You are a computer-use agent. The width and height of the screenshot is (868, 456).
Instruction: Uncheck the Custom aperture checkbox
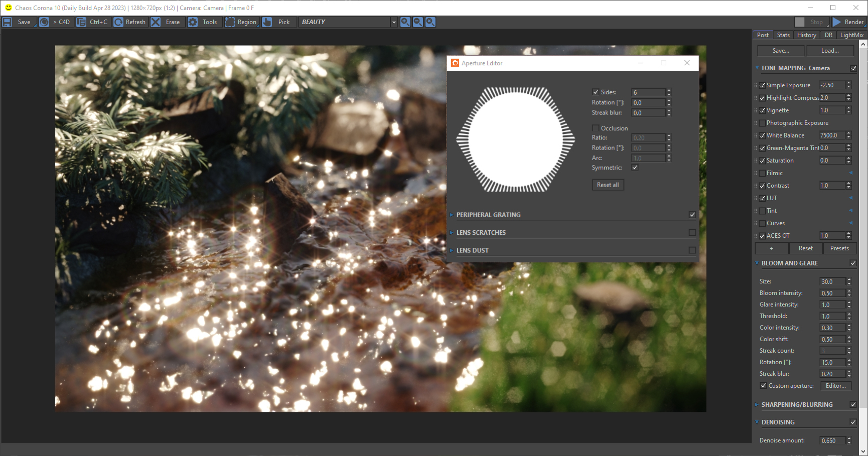[x=763, y=386]
